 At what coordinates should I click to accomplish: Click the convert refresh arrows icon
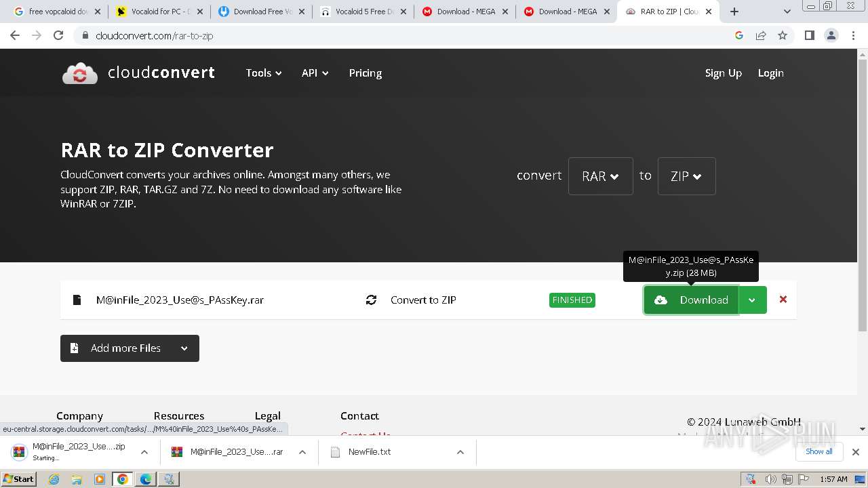(371, 300)
